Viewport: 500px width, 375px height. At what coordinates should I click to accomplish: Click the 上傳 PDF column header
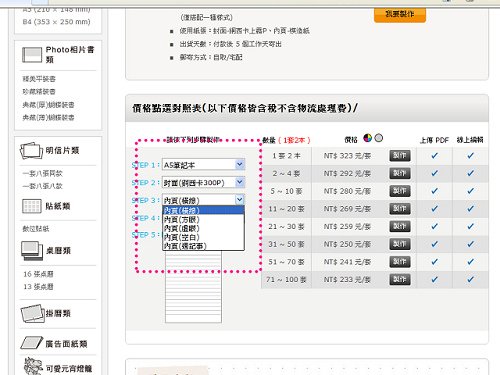point(434,140)
